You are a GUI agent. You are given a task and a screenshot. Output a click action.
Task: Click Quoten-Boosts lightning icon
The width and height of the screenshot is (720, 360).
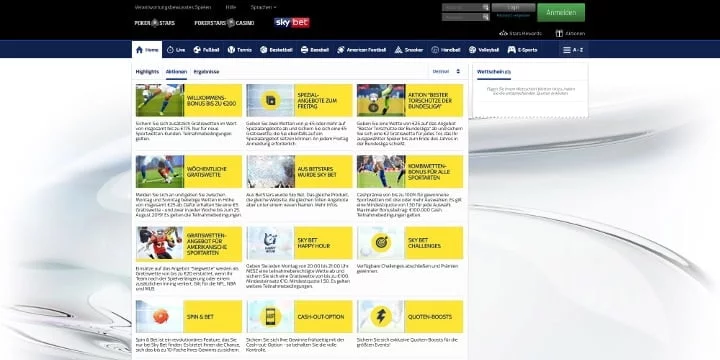[x=381, y=316]
